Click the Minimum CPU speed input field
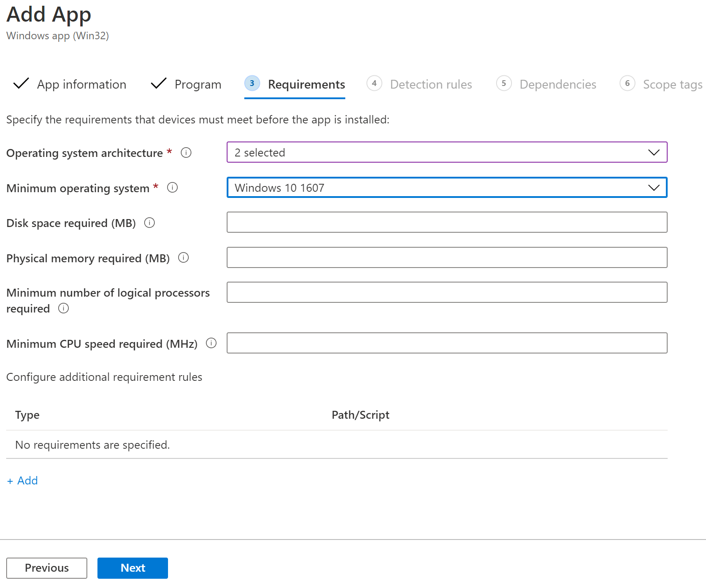 pyautogui.click(x=447, y=343)
